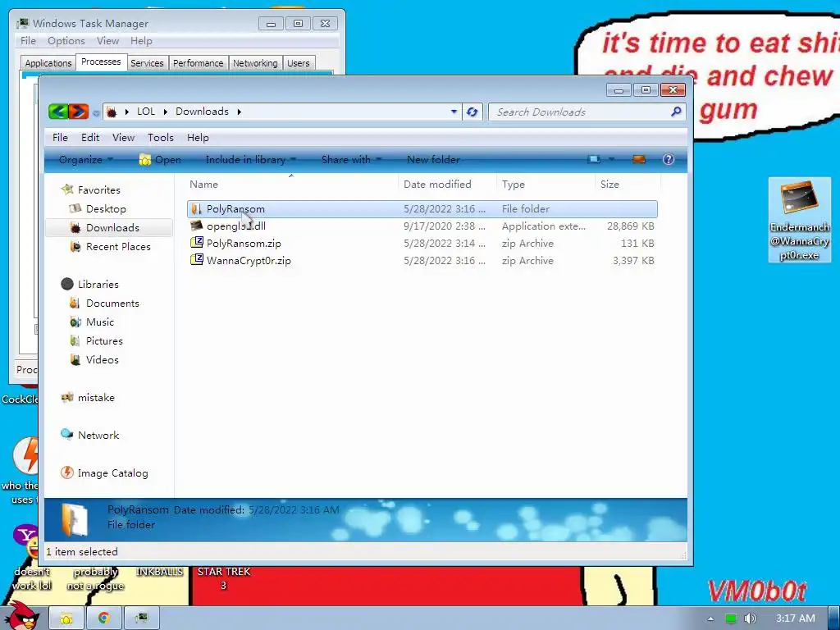This screenshot has height=630, width=840.
Task: Open the folder icon on the taskbar
Action: pos(66,619)
